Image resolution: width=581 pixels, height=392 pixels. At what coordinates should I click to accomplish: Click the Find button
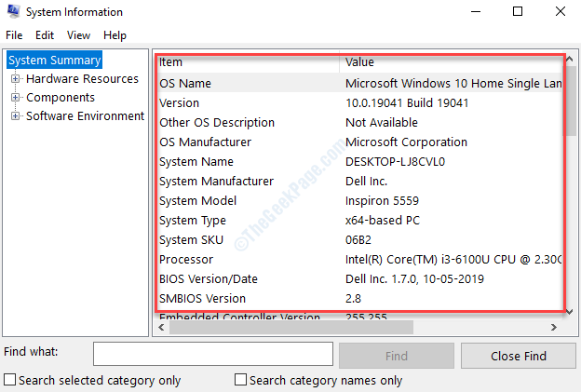(397, 356)
